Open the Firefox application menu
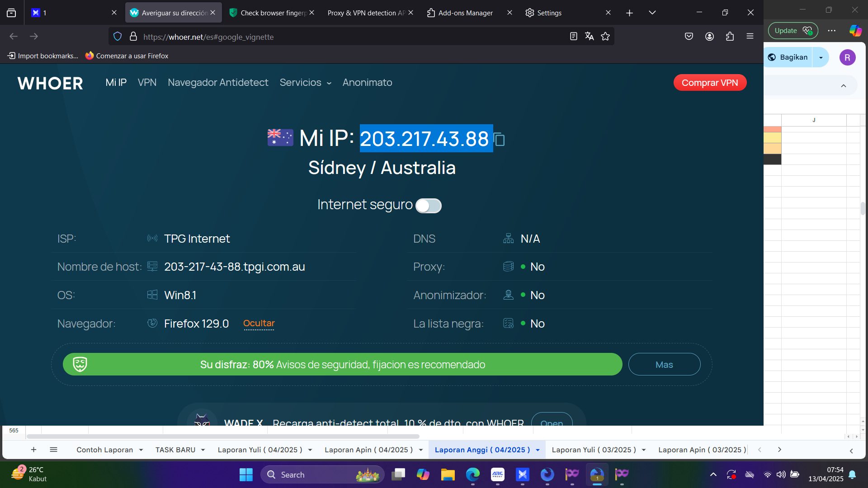This screenshot has width=868, height=488. [x=750, y=37]
